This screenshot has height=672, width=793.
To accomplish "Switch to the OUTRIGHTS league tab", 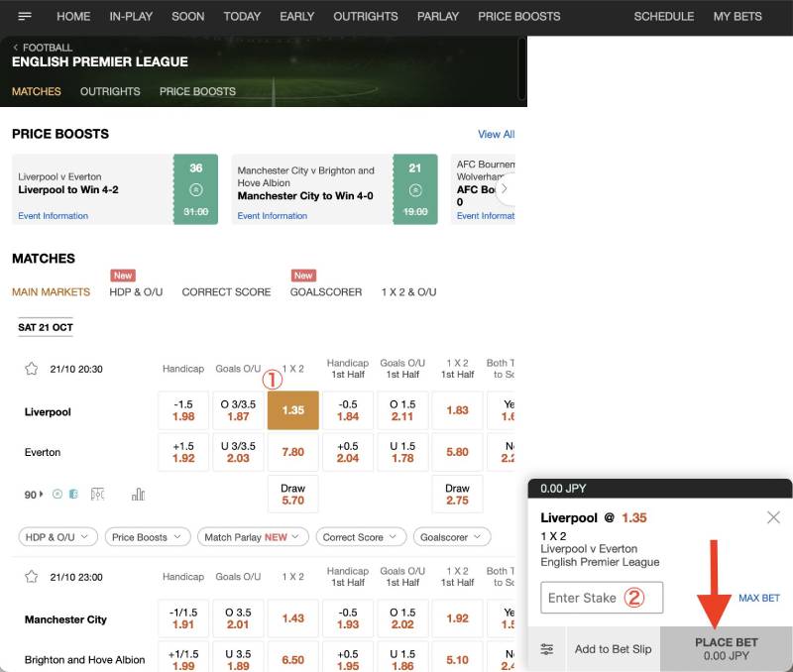I will pyautogui.click(x=110, y=91).
